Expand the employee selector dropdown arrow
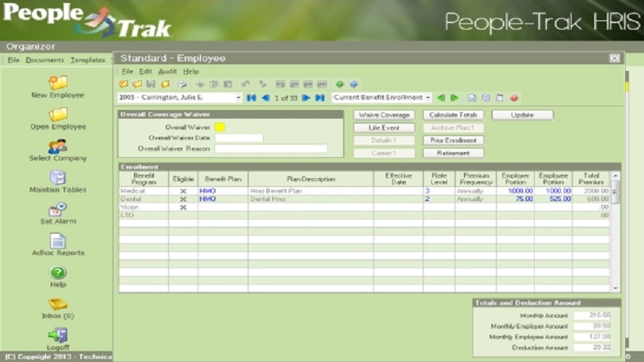Image resolution: width=644 pixels, height=362 pixels. tap(238, 98)
